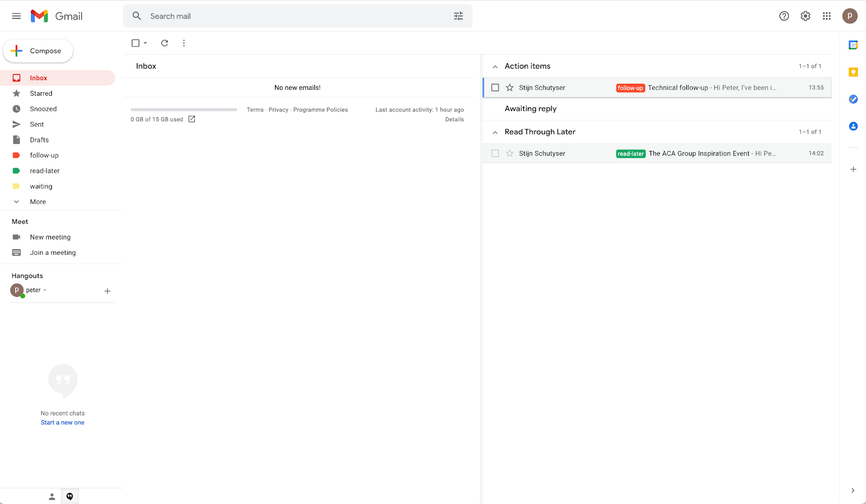The height and width of the screenshot is (504, 866).
Task: Star the Technical follow-up email
Action: 509,88
